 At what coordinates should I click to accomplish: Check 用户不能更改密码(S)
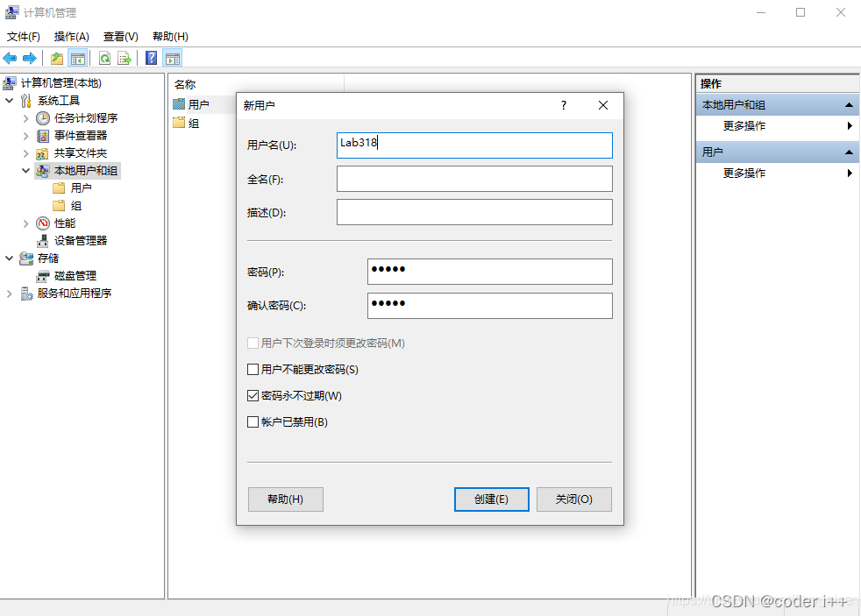pos(253,369)
